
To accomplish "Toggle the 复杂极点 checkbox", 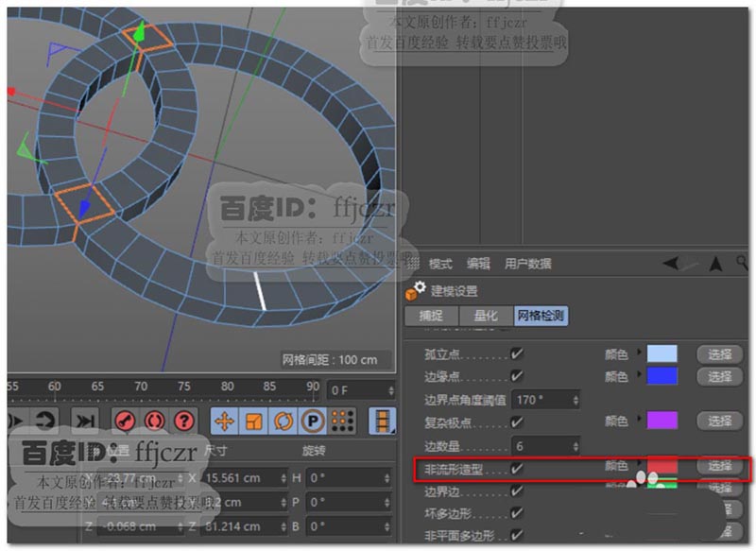I will [517, 422].
